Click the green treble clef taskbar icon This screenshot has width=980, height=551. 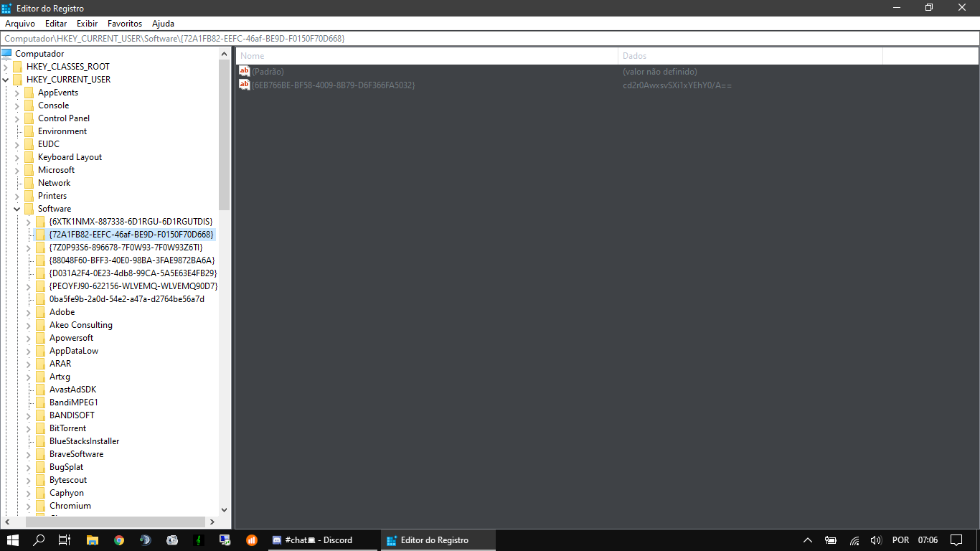click(199, 540)
